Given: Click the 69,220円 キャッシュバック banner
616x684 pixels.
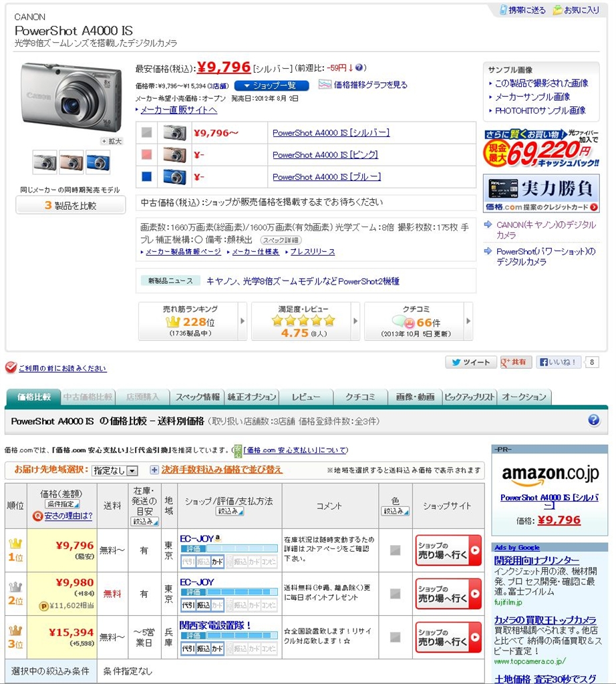Looking at the screenshot, I should (541, 148).
